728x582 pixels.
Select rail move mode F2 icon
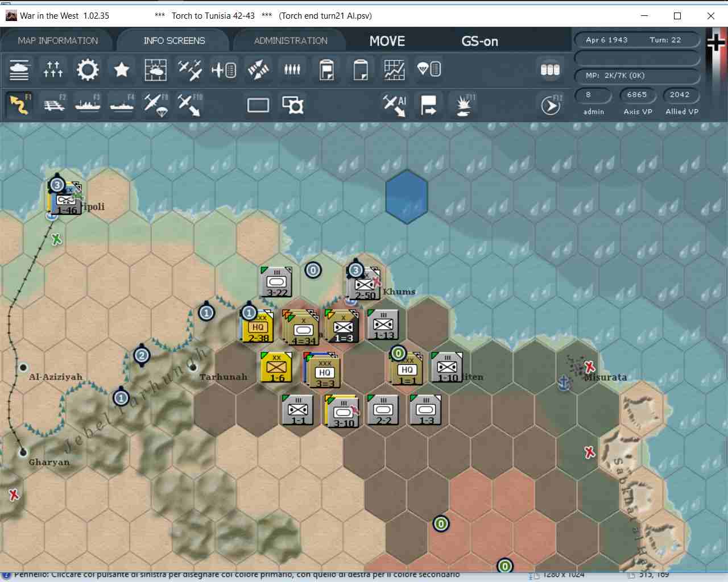(54, 105)
